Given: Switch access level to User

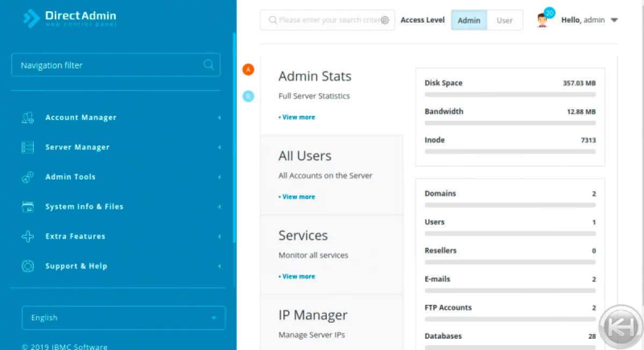Looking at the screenshot, I should [504, 20].
